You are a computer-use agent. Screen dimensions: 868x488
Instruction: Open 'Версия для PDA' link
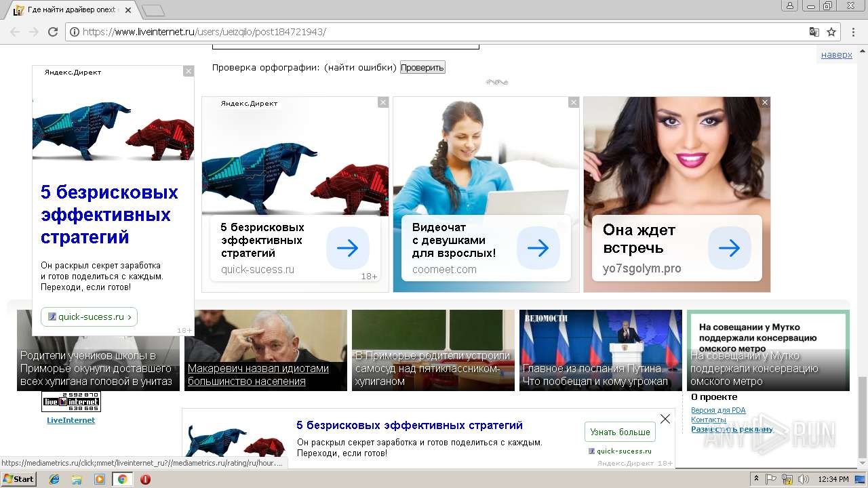click(x=718, y=410)
